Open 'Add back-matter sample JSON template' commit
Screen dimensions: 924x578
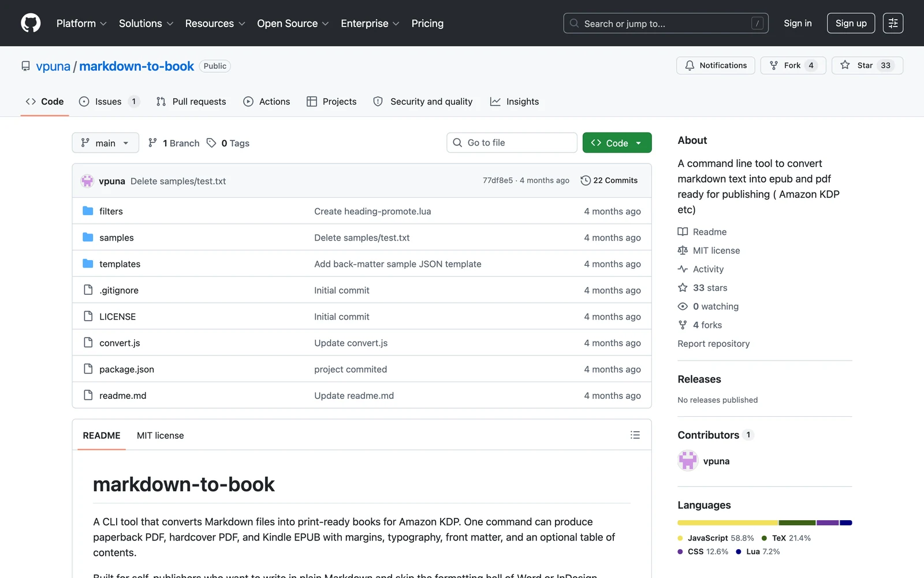point(398,264)
